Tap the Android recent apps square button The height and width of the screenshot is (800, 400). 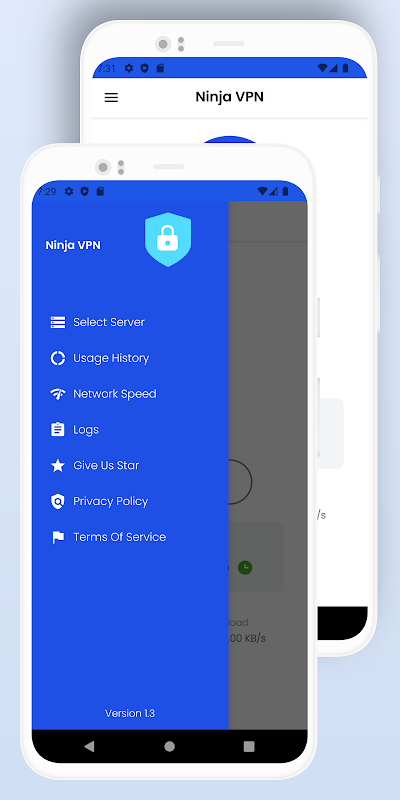point(249,746)
